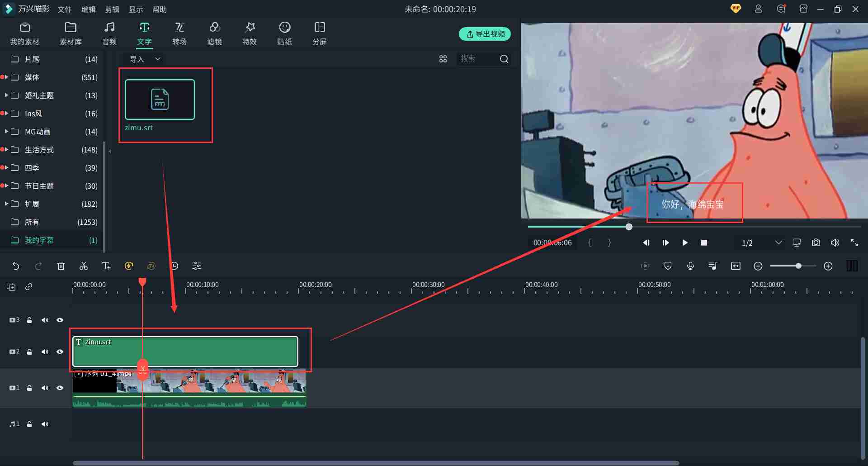
Task: Enter fullscreen preview
Action: (854, 243)
